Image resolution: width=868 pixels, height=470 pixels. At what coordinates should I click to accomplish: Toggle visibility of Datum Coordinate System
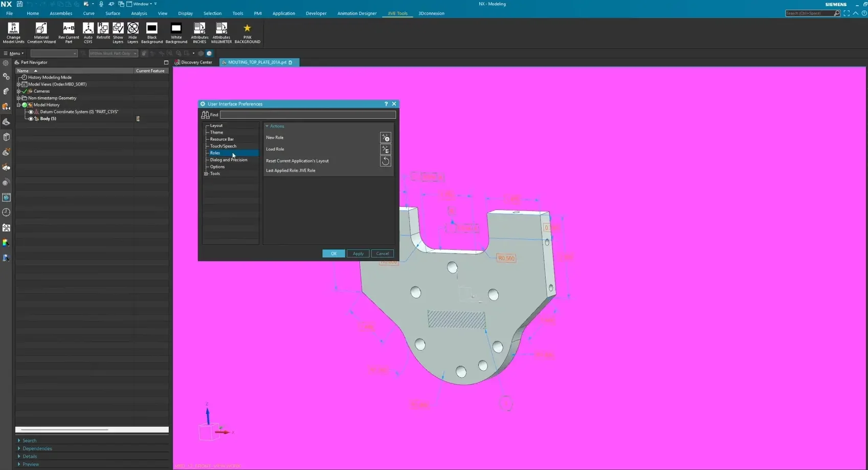31,112
